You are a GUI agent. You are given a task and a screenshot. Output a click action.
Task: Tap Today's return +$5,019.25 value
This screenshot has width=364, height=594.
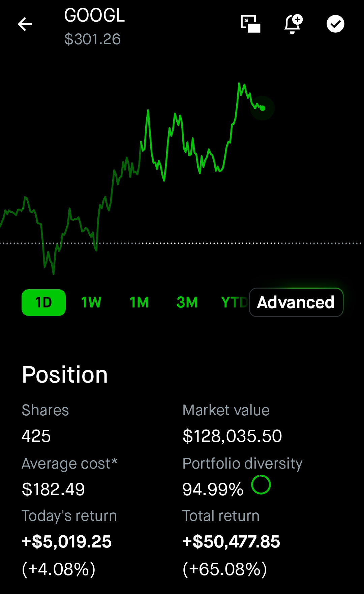click(66, 542)
